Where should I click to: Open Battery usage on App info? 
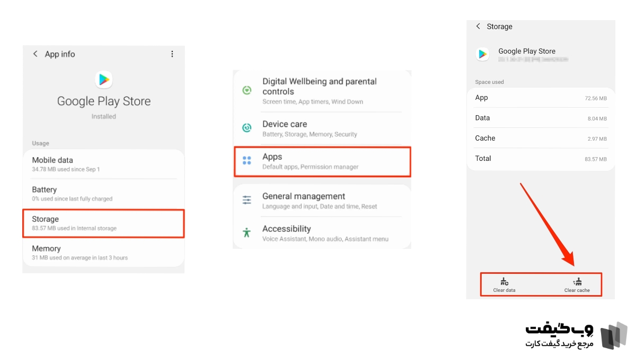pos(103,194)
